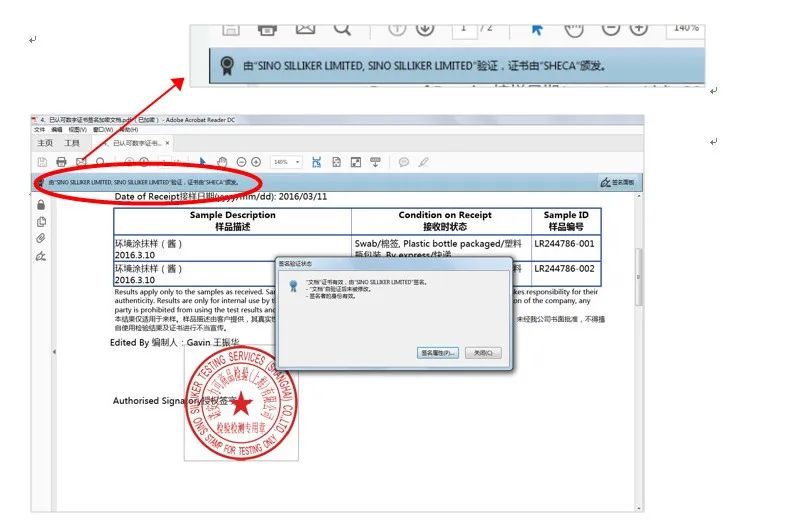This screenshot has width=800, height=526.
Task: Click the Read Mode icon
Action: pos(376,162)
